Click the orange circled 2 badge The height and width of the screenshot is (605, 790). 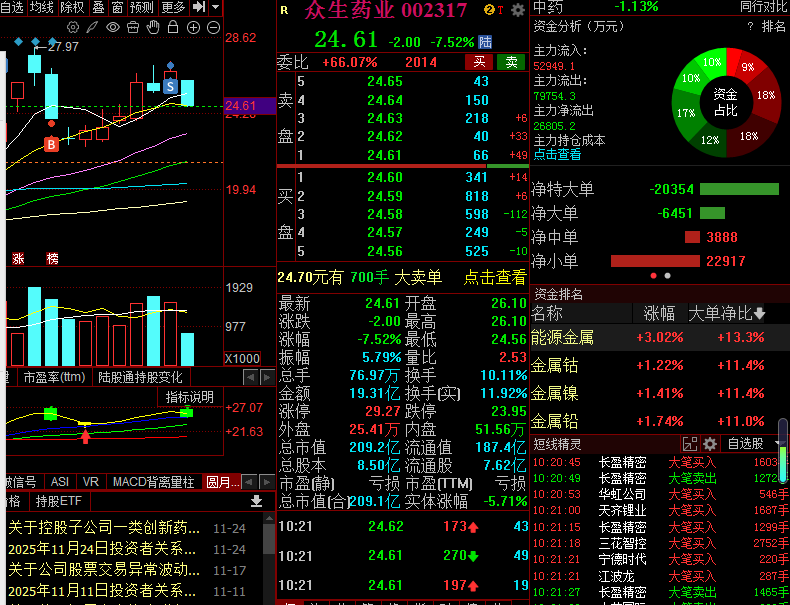[x=489, y=10]
